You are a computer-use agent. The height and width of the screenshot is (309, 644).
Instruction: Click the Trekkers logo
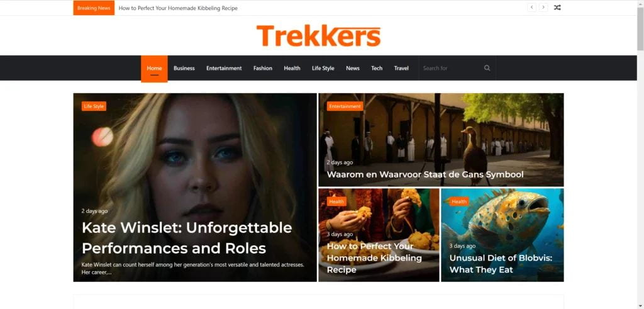319,36
